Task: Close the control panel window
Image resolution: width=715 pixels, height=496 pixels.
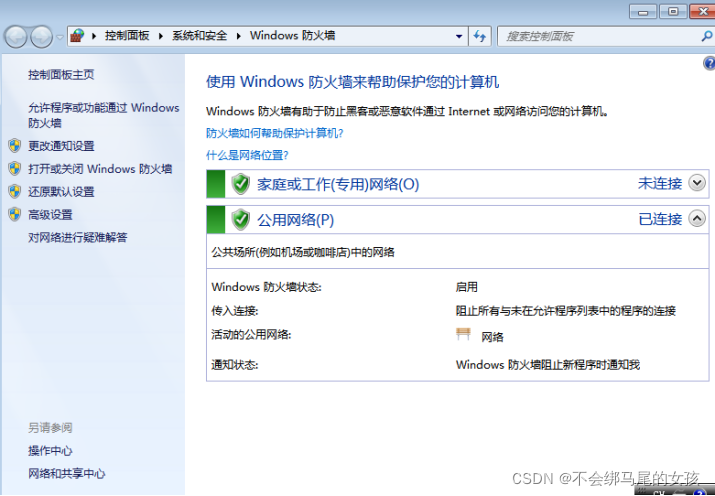Action: coord(703,12)
